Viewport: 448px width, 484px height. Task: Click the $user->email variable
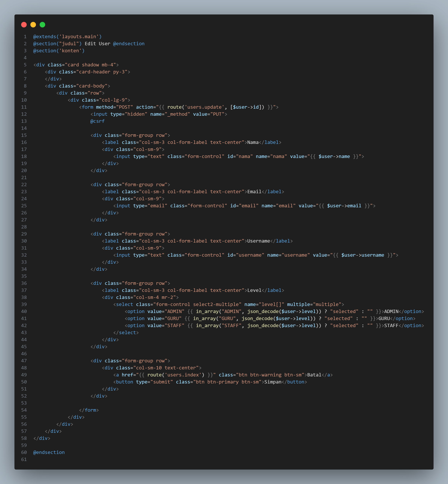[x=344, y=206]
